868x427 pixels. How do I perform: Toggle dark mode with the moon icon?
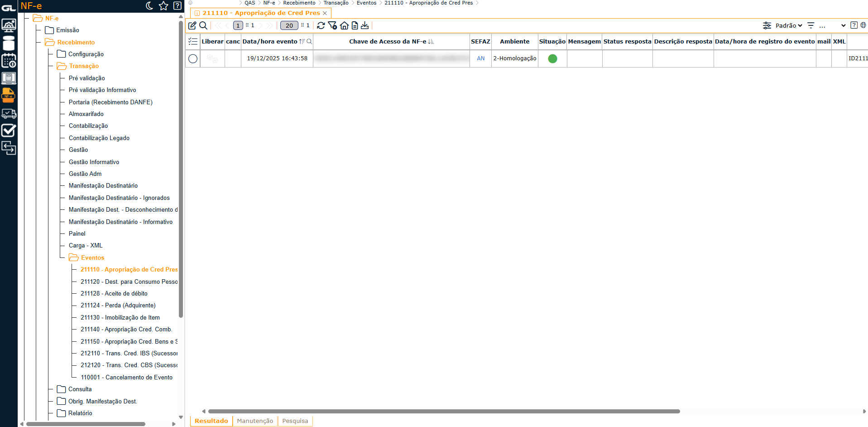click(x=149, y=6)
